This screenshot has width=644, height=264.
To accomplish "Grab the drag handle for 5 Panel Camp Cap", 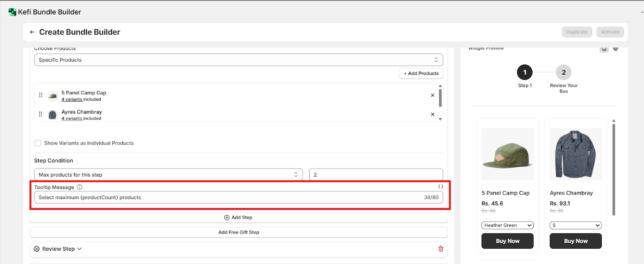I will (x=41, y=95).
